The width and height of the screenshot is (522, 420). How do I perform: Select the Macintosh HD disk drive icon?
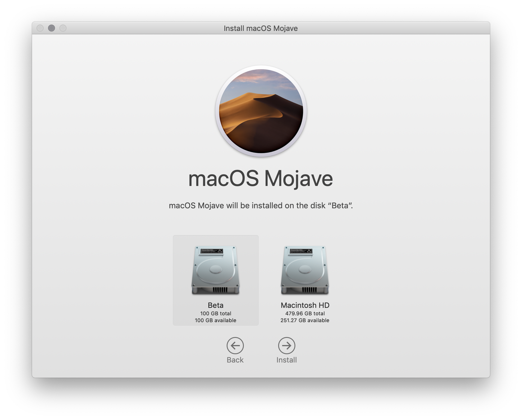tap(305, 270)
